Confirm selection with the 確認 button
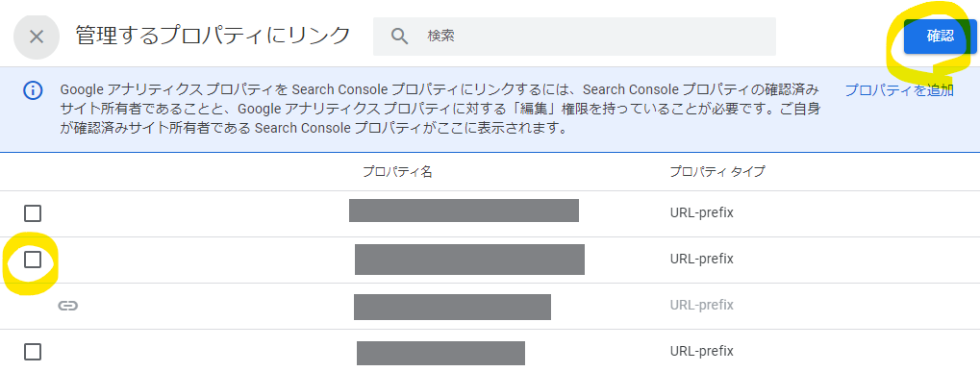This screenshot has height=372, width=980. (x=940, y=36)
